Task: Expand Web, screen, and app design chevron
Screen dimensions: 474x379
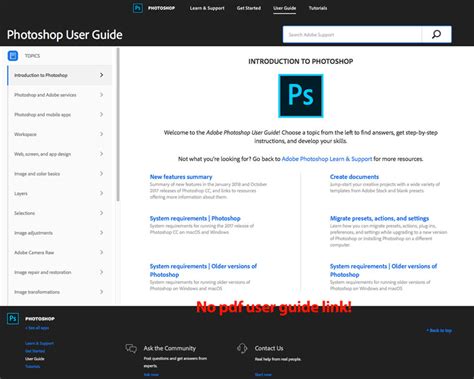Action: pyautogui.click(x=101, y=154)
